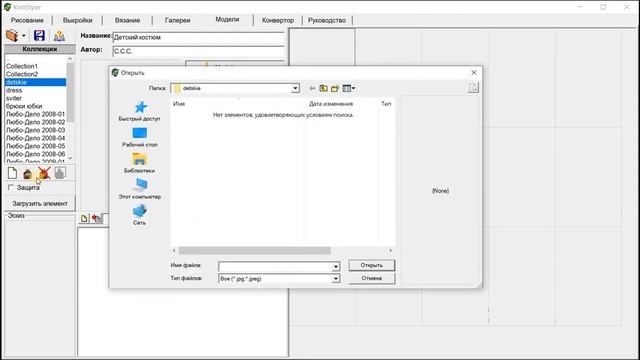
Task: Sort by the Дата изменения column header
Action: tap(331, 104)
